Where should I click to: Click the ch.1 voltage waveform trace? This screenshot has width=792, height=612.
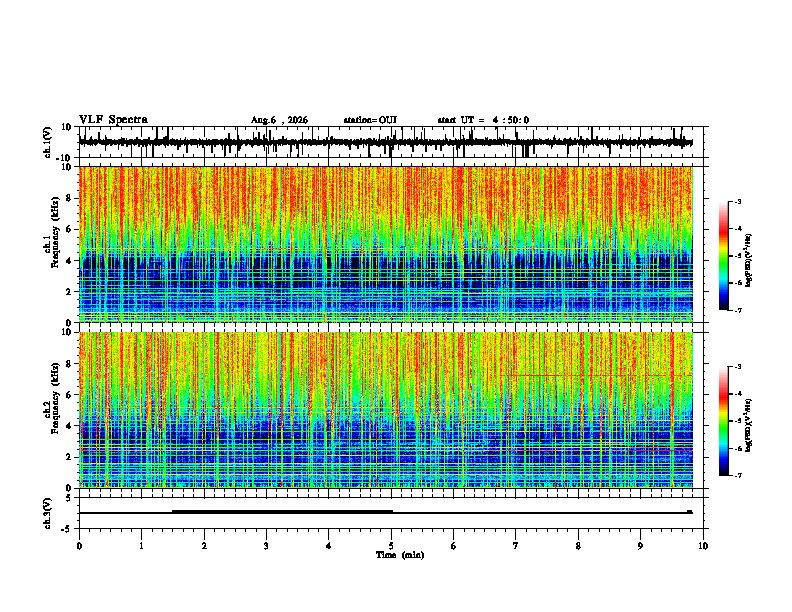point(385,143)
